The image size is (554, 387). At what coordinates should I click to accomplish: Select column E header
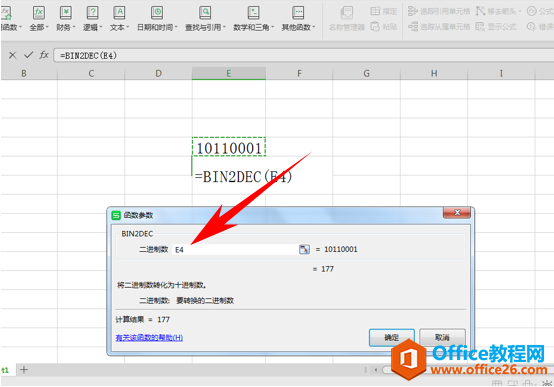pyautogui.click(x=229, y=74)
